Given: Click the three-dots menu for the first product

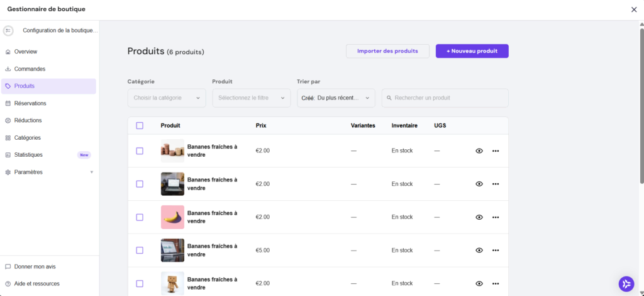Looking at the screenshot, I should pyautogui.click(x=496, y=151).
